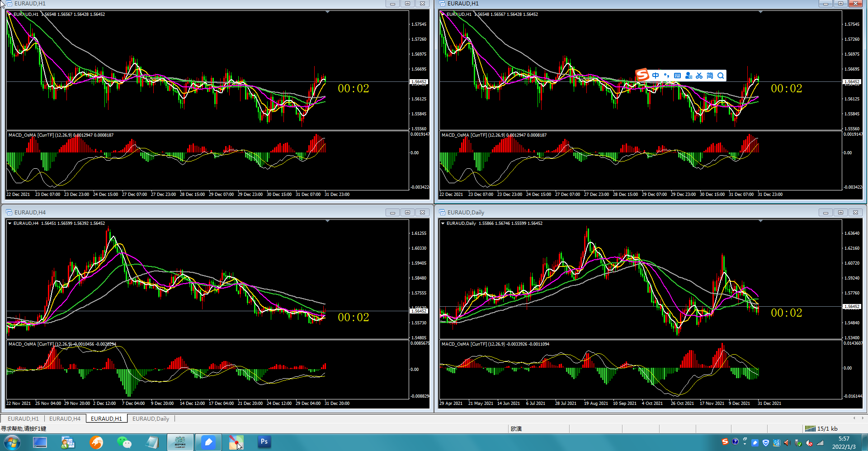Maximize the EURAUD,H4 chart window
Viewport: 868px width, 451px height.
click(407, 212)
